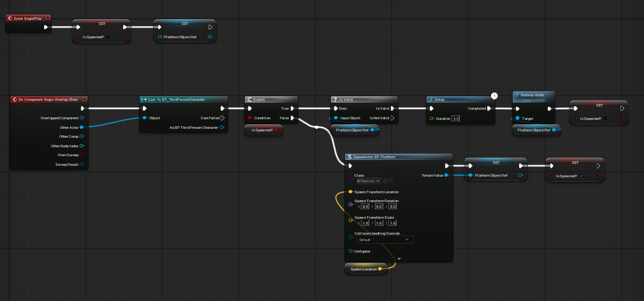644x301 pixels.
Task: Click the Event BeginPlay node icon
Action: pyautogui.click(x=10, y=18)
